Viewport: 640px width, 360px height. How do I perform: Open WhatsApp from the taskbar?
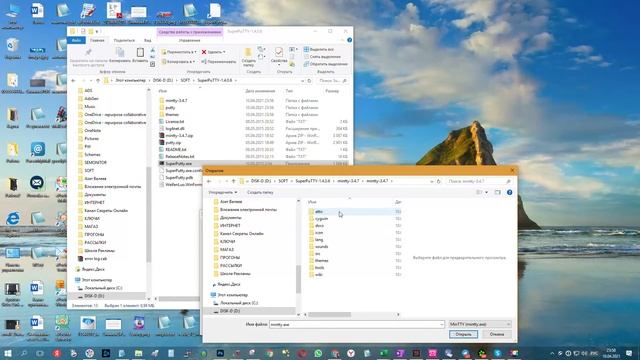[x=318, y=353]
